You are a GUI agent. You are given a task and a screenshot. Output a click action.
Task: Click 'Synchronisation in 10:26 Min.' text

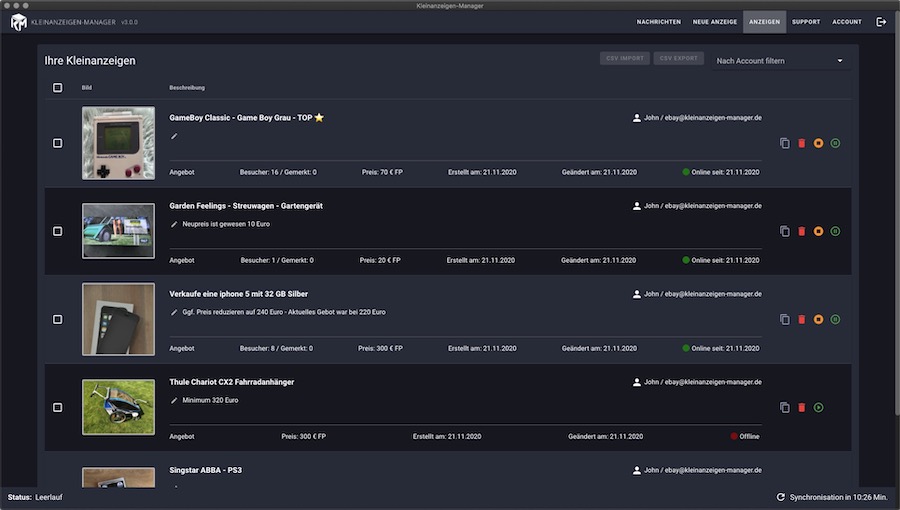pyautogui.click(x=838, y=497)
